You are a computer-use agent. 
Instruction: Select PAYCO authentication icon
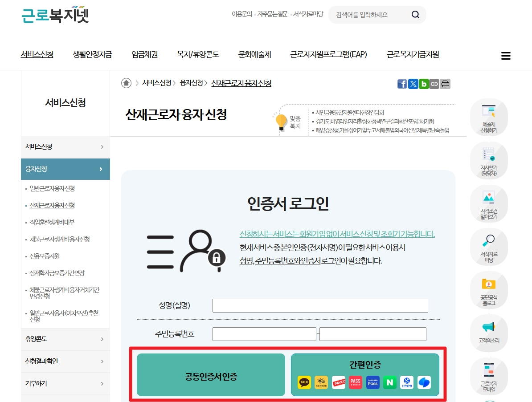[338, 382]
